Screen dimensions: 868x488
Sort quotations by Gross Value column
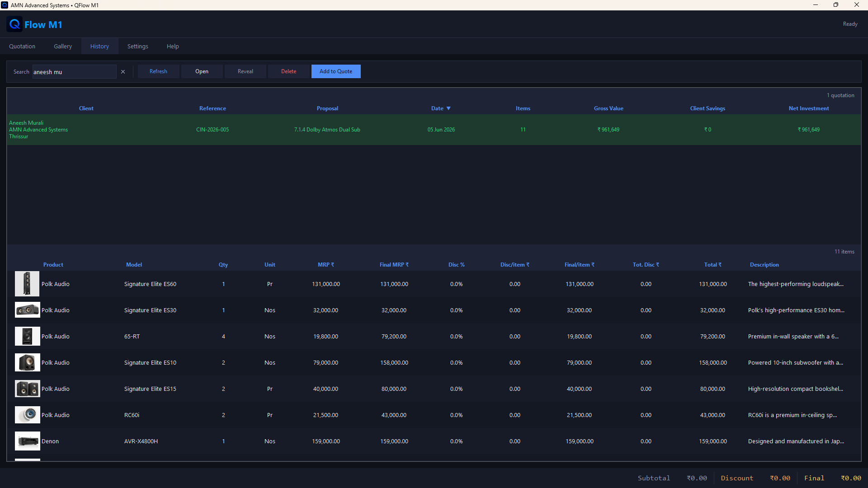point(609,108)
